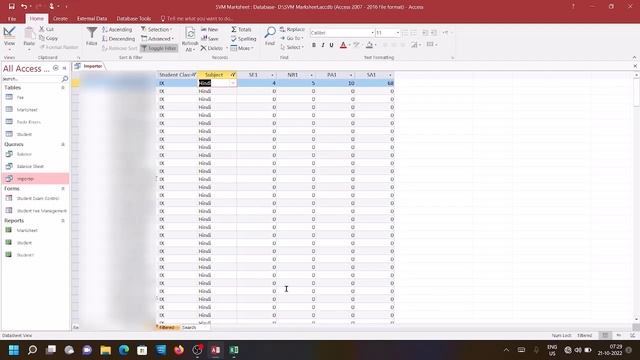Apply the red font color
This screenshot has height=360, width=640.
(x=343, y=45)
